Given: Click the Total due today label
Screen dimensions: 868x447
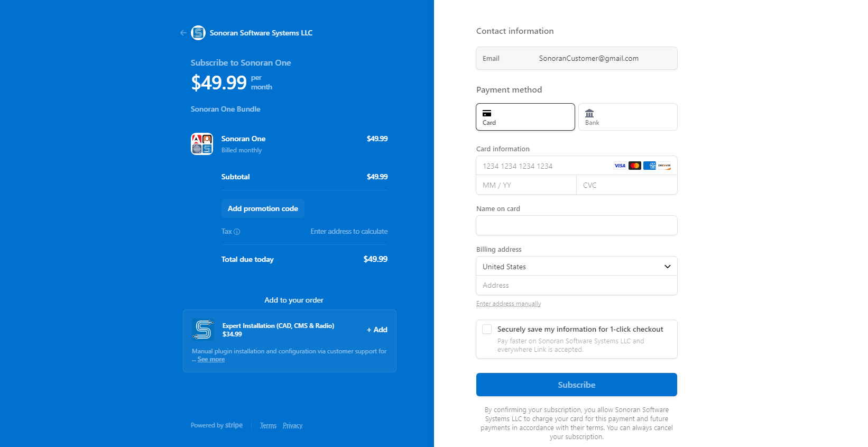Looking at the screenshot, I should (247, 259).
